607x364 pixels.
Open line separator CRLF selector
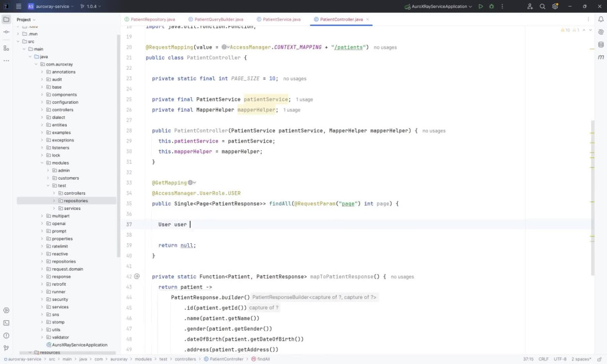pyautogui.click(x=543, y=359)
